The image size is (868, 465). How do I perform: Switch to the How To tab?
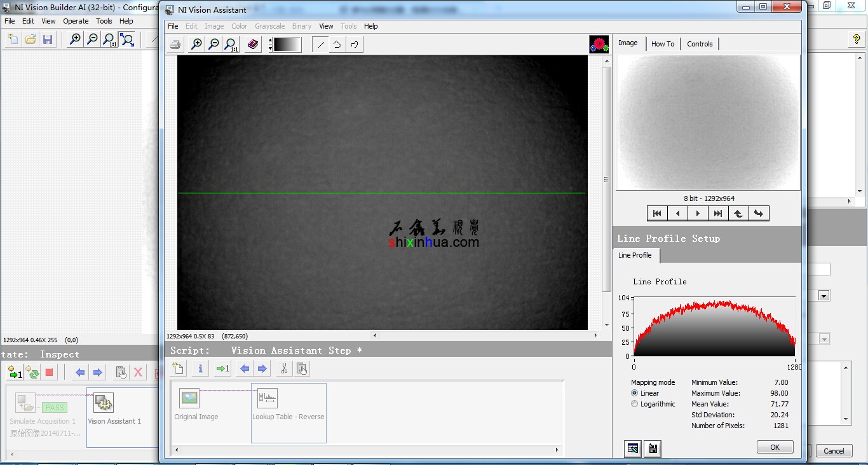point(663,44)
